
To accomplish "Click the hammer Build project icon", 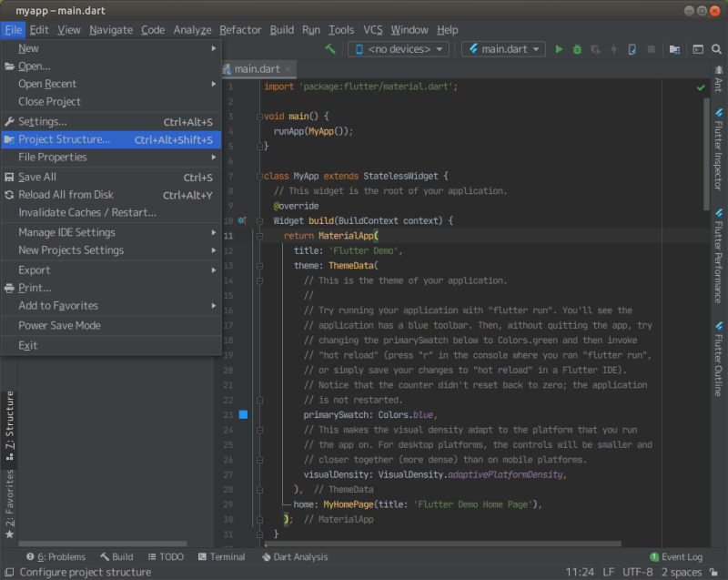I will pos(329,49).
